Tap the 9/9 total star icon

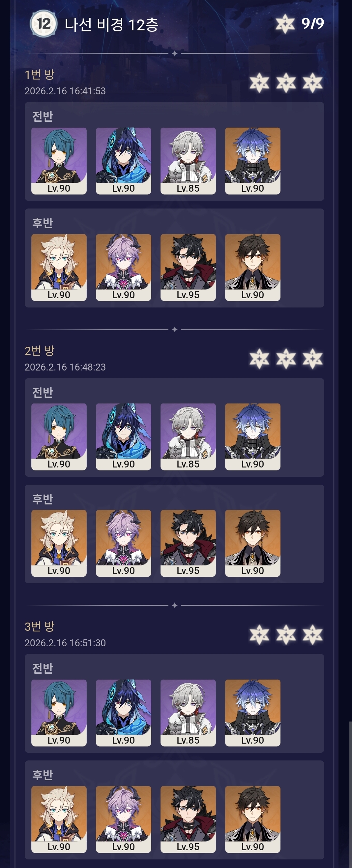tap(285, 24)
